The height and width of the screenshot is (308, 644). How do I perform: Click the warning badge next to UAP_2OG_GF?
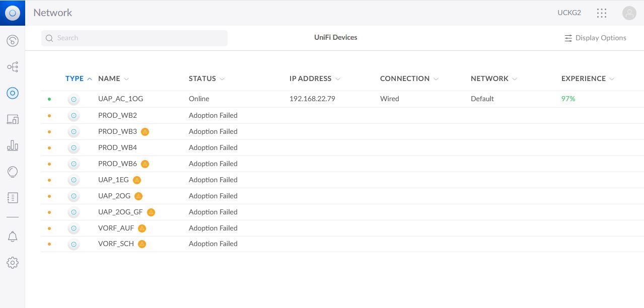pos(151,212)
